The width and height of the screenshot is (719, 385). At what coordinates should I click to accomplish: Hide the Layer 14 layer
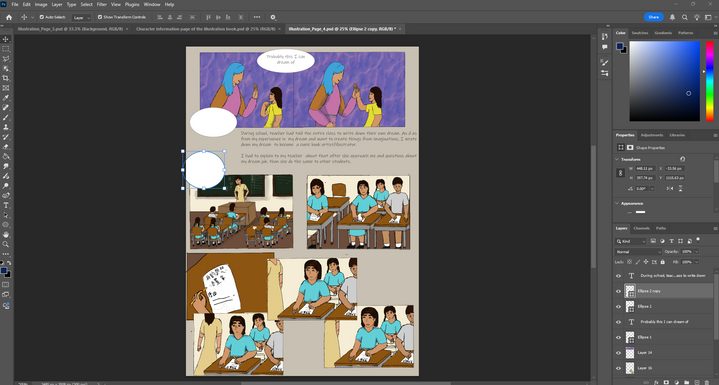click(618, 353)
